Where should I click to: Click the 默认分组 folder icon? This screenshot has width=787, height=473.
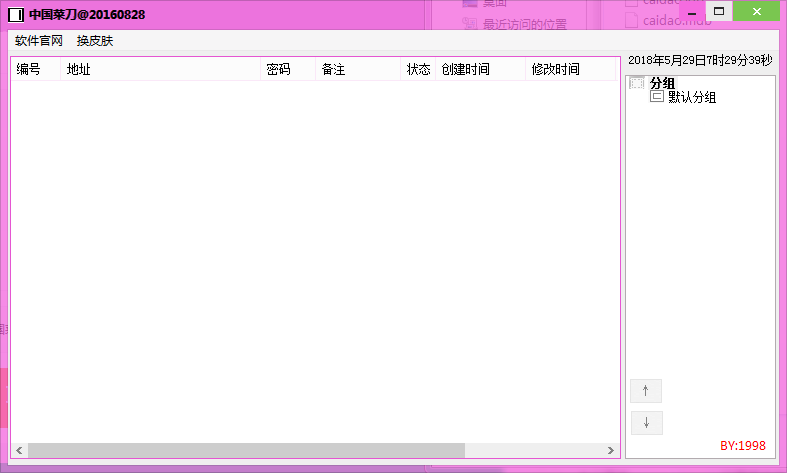[x=657, y=97]
